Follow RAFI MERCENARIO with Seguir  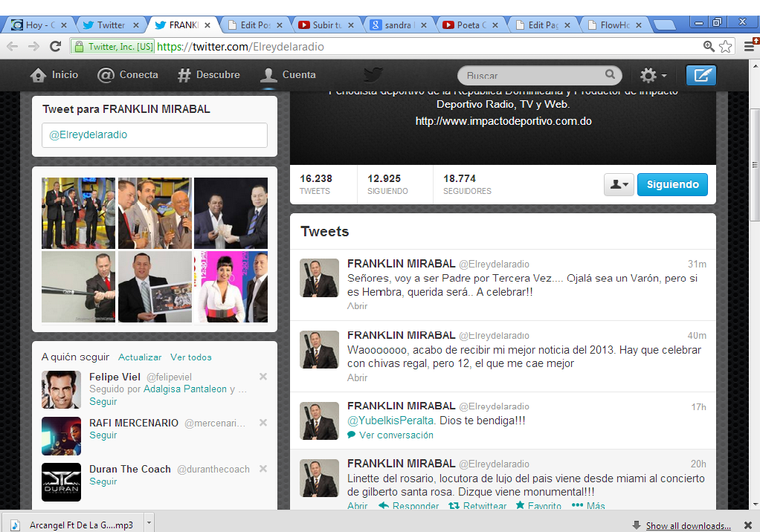[x=103, y=435]
